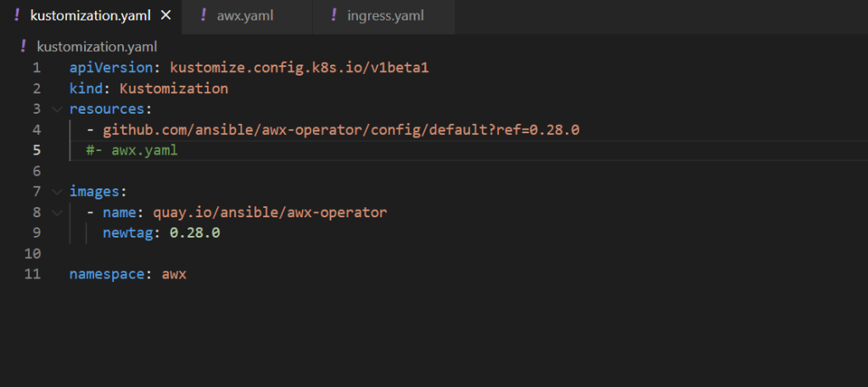Click the YAML icon on the ingress.yaml tab
Image resolution: width=868 pixels, height=387 pixels.
[x=333, y=15]
